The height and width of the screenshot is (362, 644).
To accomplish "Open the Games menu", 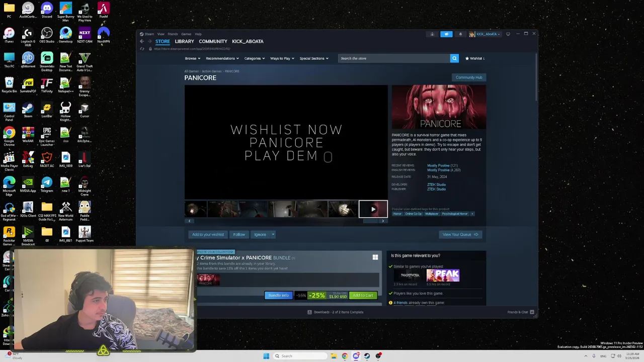I will tap(186, 34).
